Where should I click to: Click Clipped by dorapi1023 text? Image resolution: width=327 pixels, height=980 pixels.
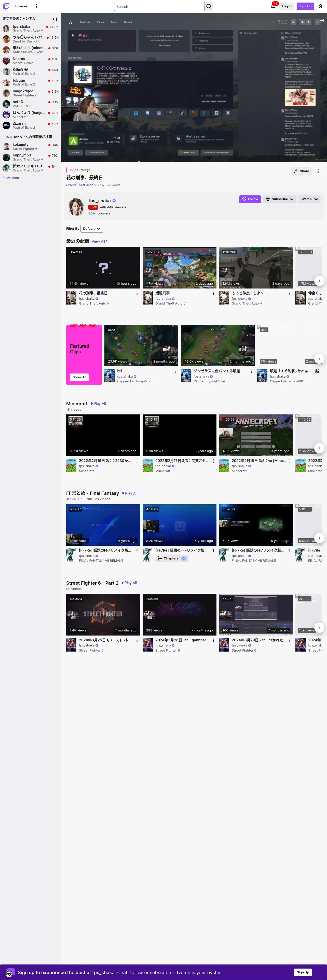point(135,381)
